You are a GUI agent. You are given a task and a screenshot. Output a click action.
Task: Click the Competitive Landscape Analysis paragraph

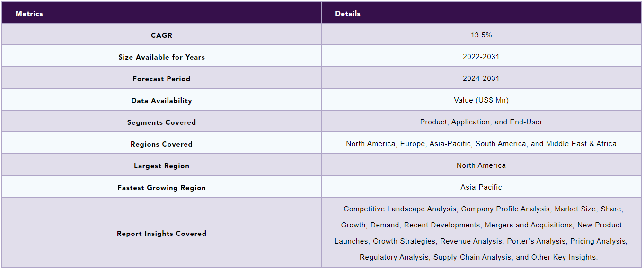pyautogui.click(x=481, y=233)
